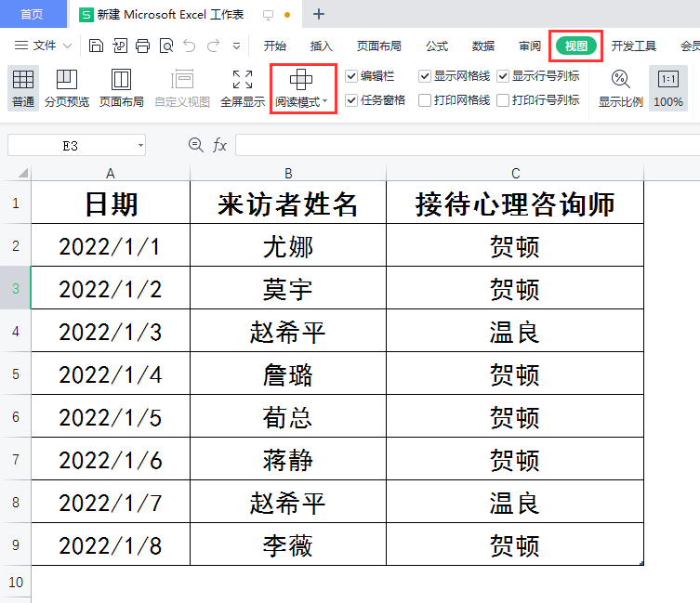700x603 pixels.
Task: Click into the formula bar input
Action: point(468,145)
